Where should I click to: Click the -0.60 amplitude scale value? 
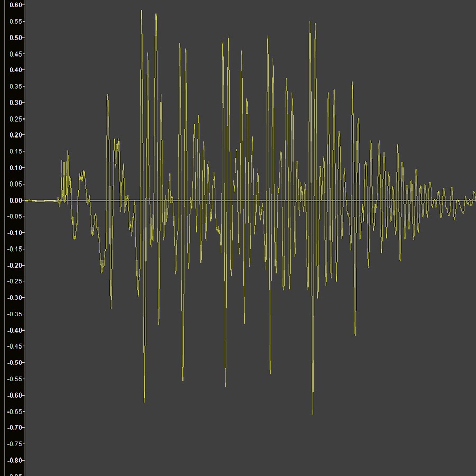[15, 395]
